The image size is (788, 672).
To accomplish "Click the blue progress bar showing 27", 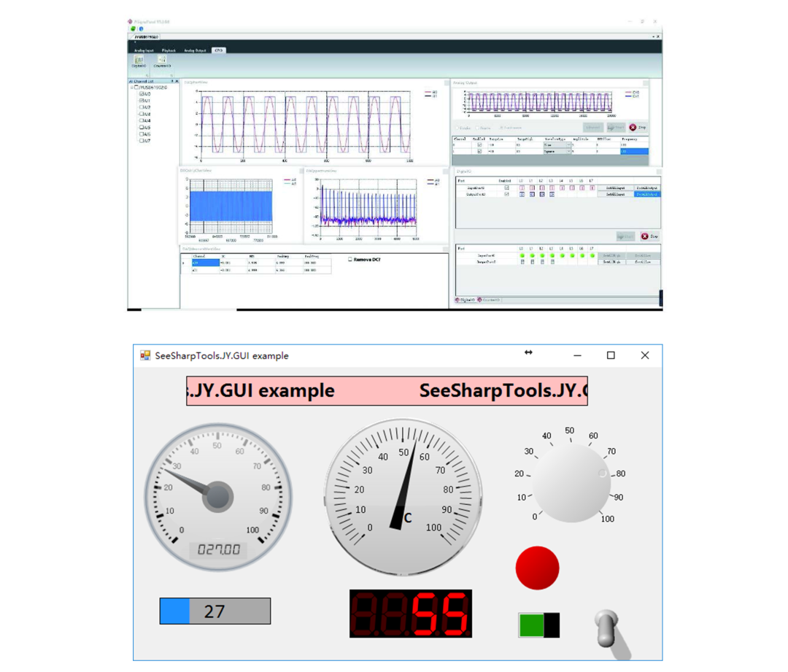I will coord(215,611).
